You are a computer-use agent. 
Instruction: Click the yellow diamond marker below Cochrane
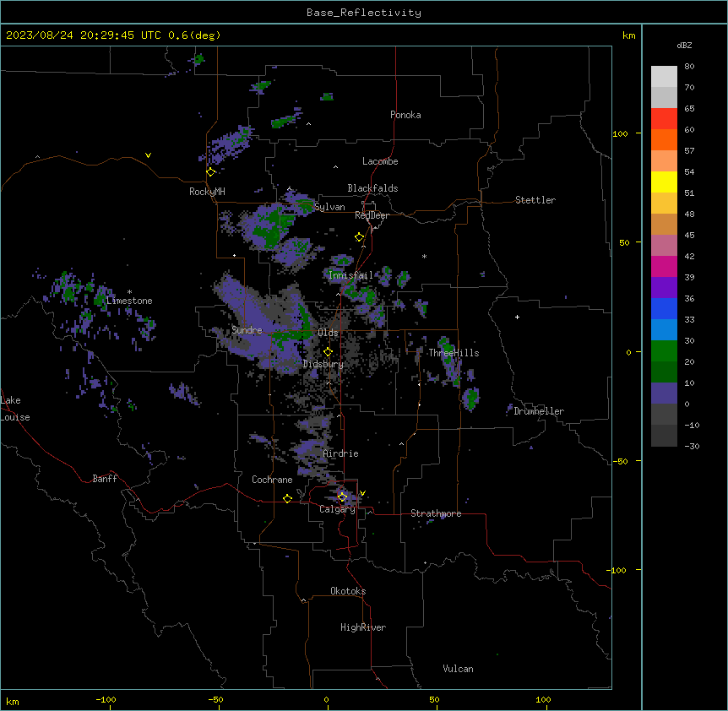[x=287, y=498]
